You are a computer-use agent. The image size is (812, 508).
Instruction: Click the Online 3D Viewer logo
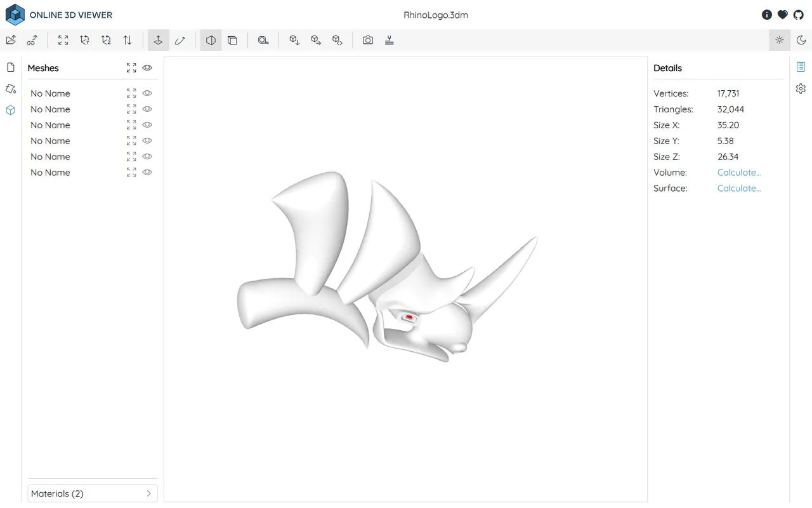[59, 15]
